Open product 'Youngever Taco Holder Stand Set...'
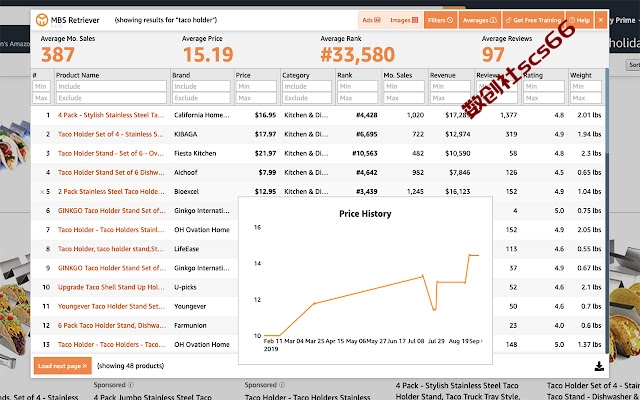The height and width of the screenshot is (400, 640). pyautogui.click(x=111, y=306)
